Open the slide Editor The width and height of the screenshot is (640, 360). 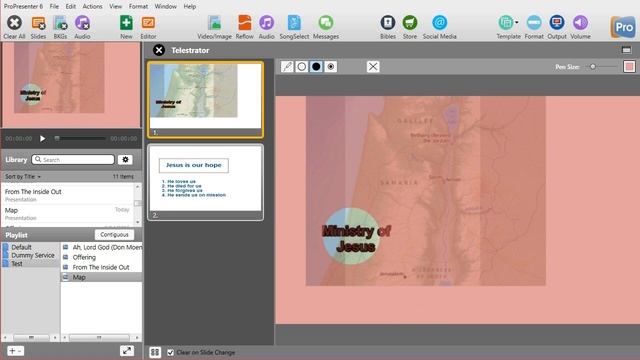(148, 22)
